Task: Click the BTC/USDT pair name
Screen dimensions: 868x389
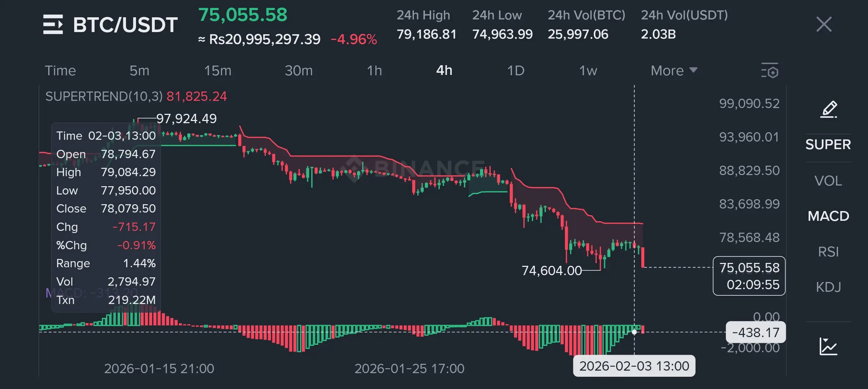Action: (x=125, y=24)
